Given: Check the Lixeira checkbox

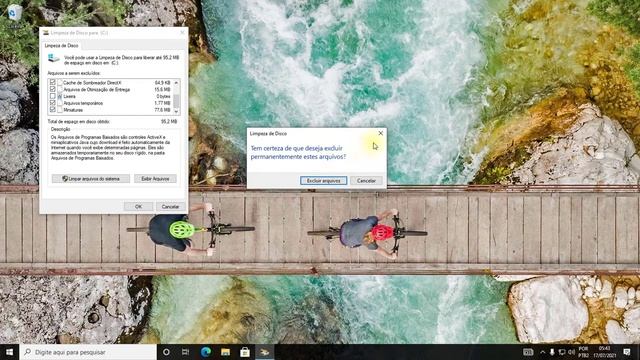Looking at the screenshot, I should click(52, 96).
